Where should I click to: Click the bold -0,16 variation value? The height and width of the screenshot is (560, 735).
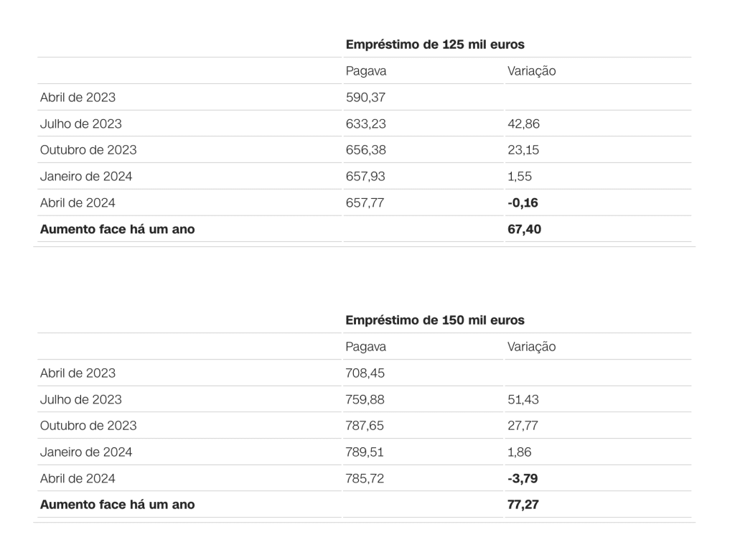[523, 203]
